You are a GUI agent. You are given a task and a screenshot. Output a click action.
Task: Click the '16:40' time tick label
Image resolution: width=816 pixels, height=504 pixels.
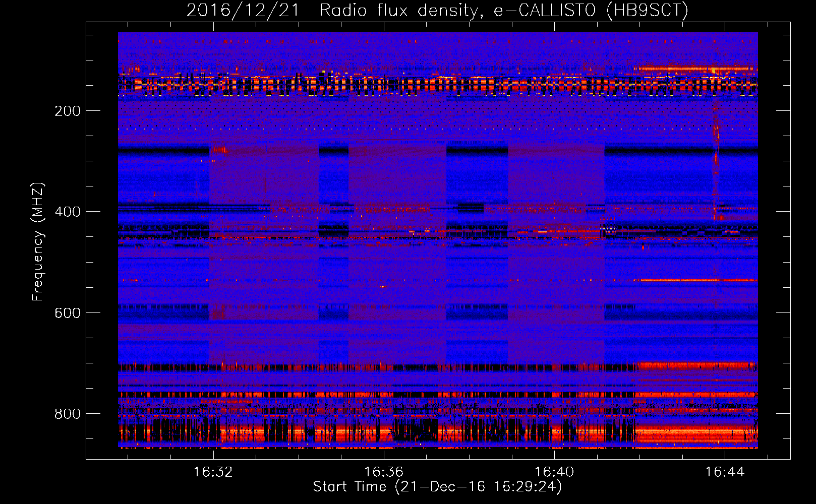point(554,472)
